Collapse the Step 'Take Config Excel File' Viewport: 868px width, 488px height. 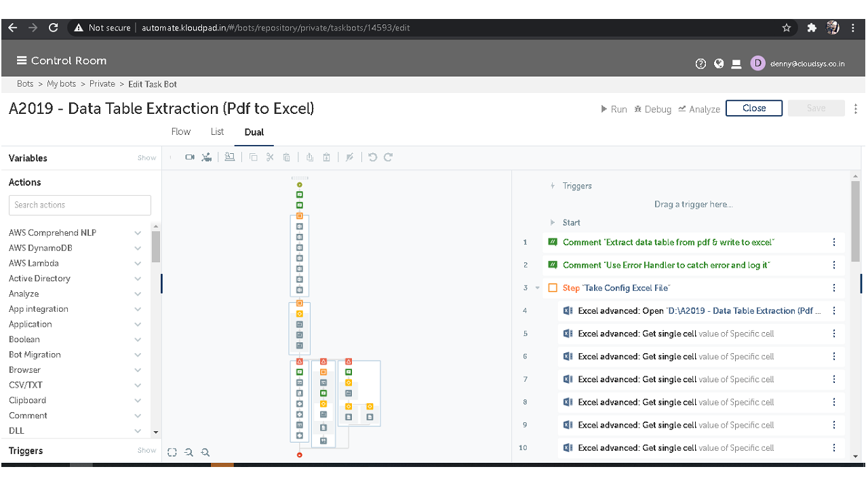pos(538,288)
